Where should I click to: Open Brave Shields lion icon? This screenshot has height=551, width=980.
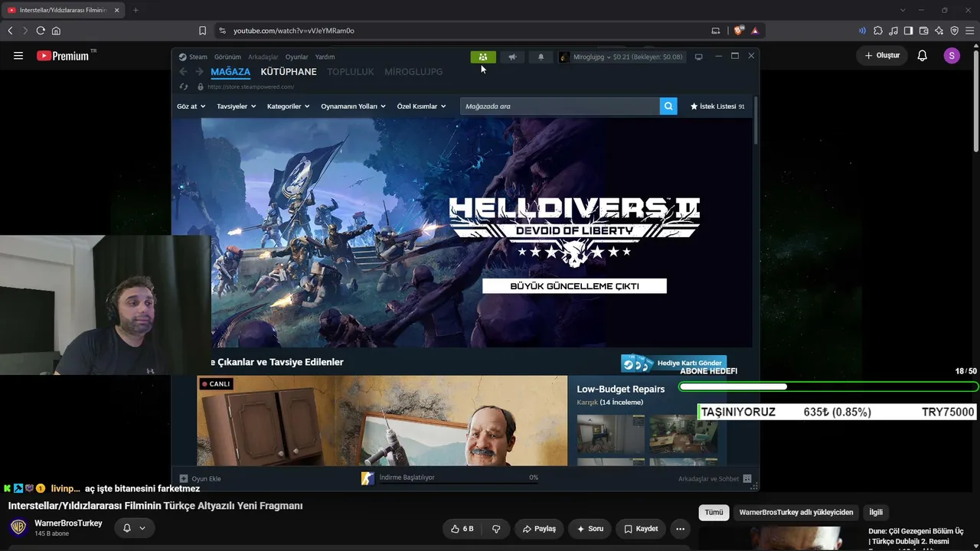click(738, 31)
